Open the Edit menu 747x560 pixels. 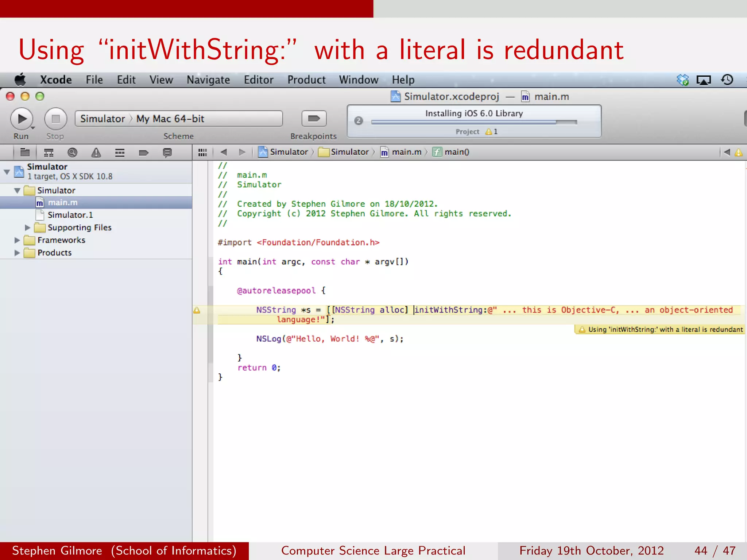(126, 79)
